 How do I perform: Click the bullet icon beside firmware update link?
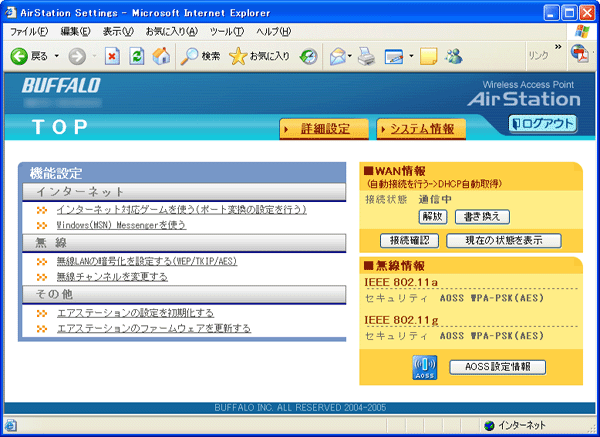coord(42,329)
